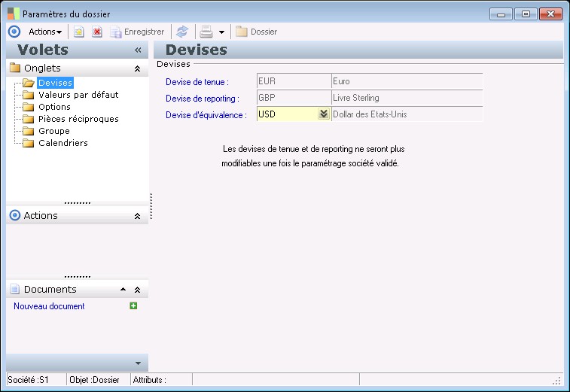
Task: Click the green plus add-document icon
Action: pyautogui.click(x=133, y=305)
